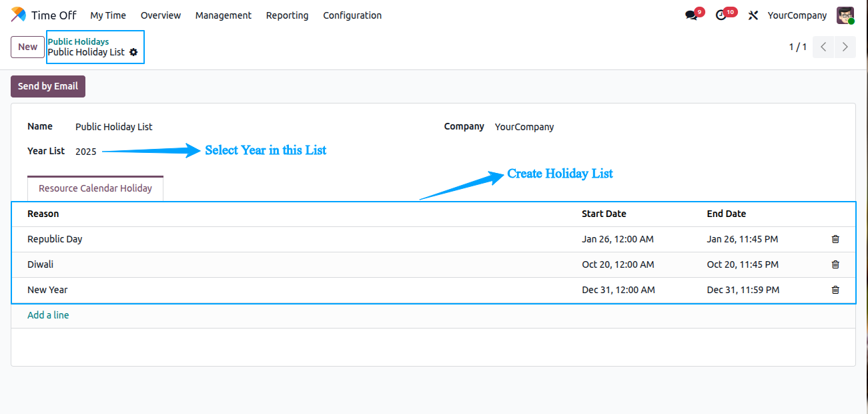The image size is (868, 414).
Task: Open the debug tools wrench icon
Action: point(753,15)
